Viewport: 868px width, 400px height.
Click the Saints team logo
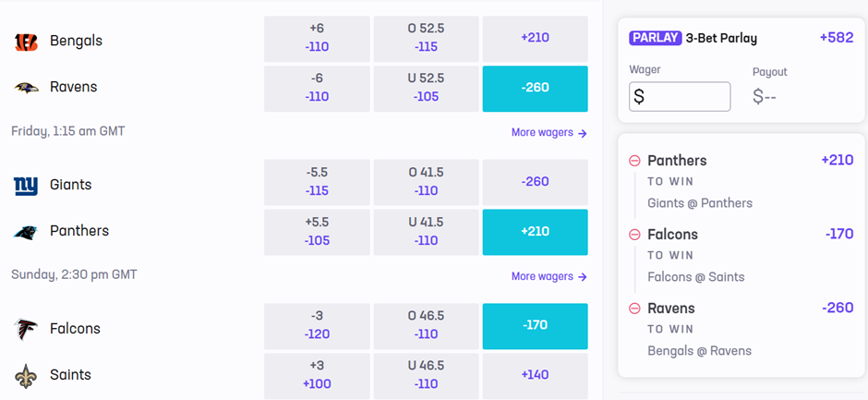coord(26,376)
